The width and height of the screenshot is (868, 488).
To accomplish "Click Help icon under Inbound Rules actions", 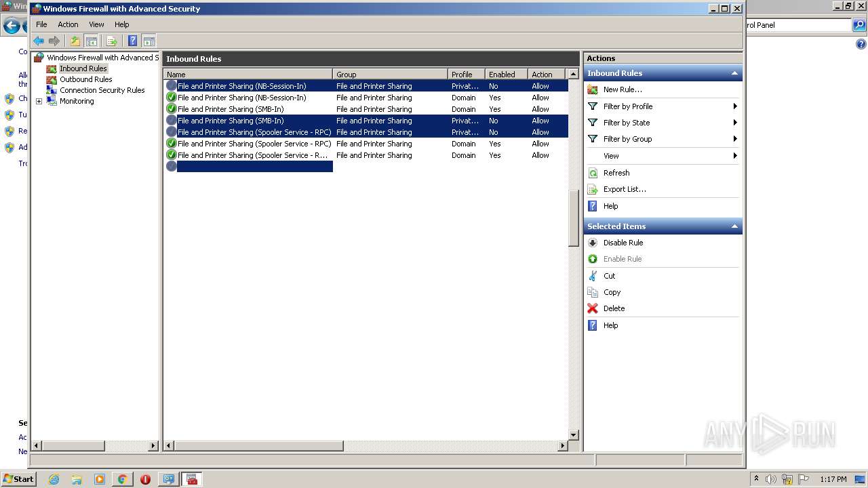I will click(x=593, y=206).
